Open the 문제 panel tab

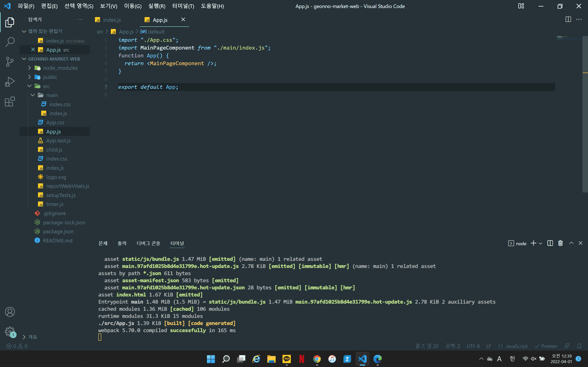[103, 243]
